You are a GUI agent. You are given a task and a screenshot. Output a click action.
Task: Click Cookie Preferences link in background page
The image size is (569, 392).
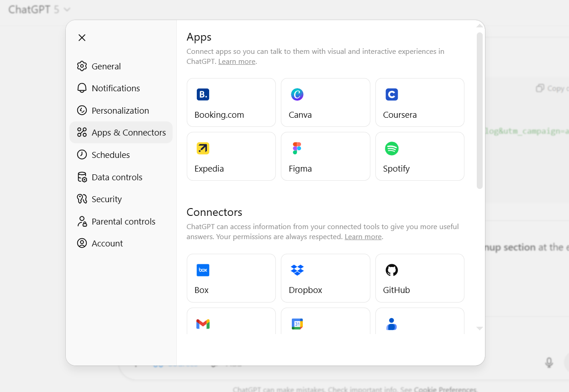(x=445, y=389)
